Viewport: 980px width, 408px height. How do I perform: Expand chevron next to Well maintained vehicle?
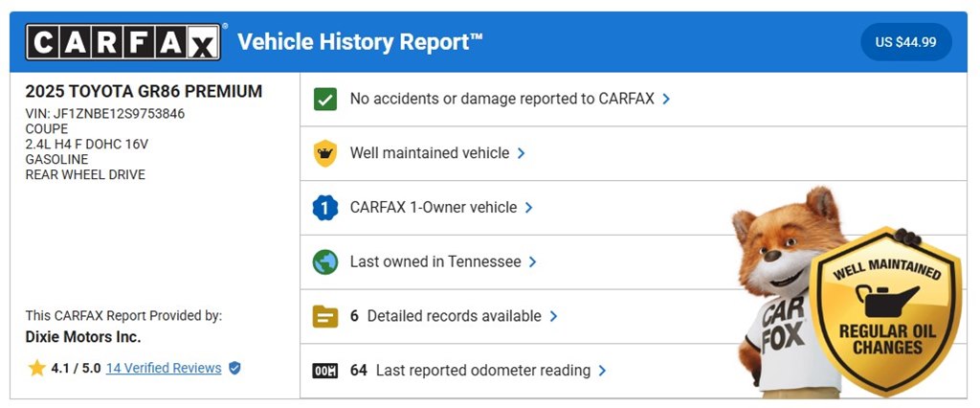pyautogui.click(x=522, y=153)
